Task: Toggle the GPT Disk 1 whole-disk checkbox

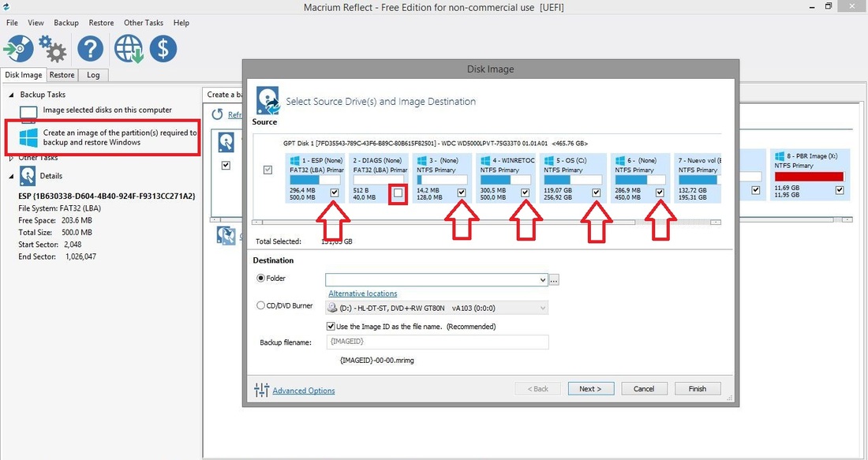Action: [x=268, y=170]
